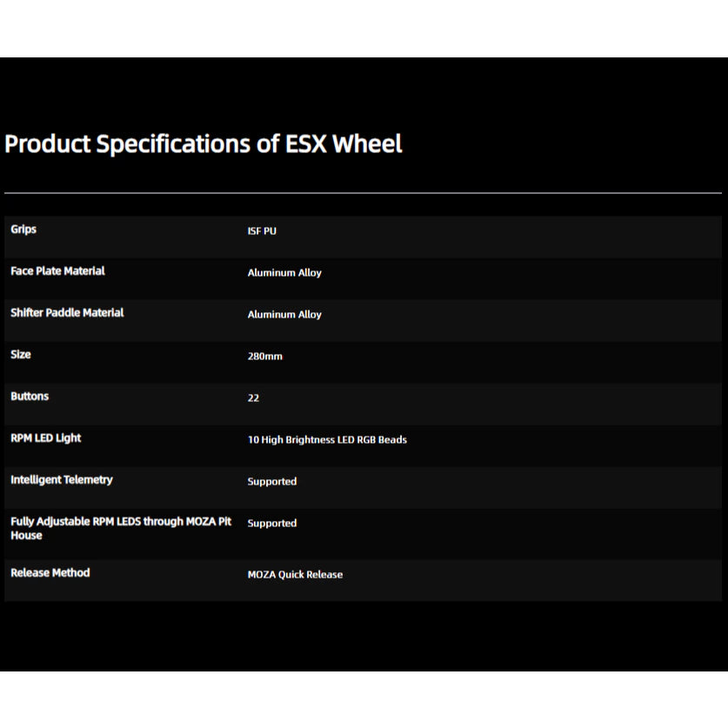
Task: Select the Intelligent Telemetry label
Action: [x=62, y=480]
